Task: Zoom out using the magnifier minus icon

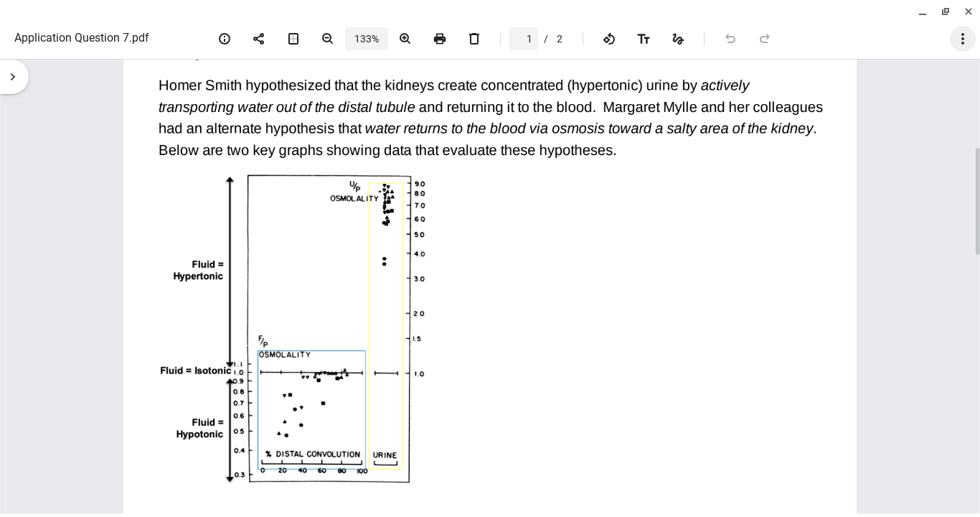Action: point(327,38)
